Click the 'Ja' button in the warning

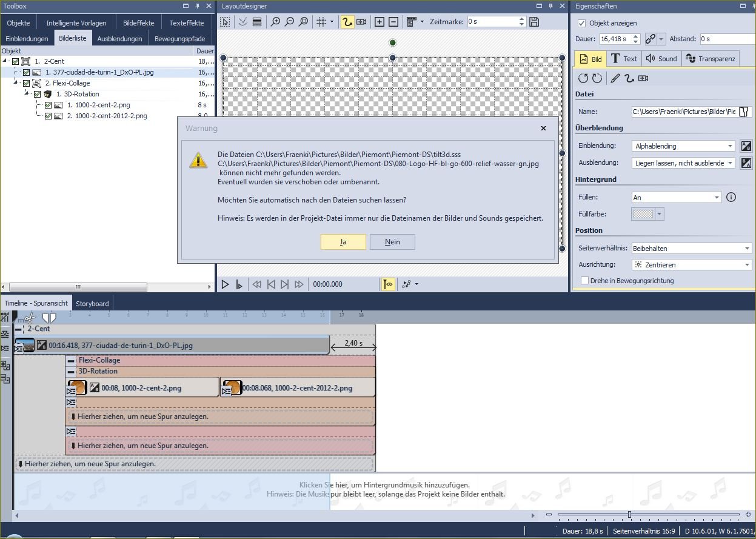point(343,242)
